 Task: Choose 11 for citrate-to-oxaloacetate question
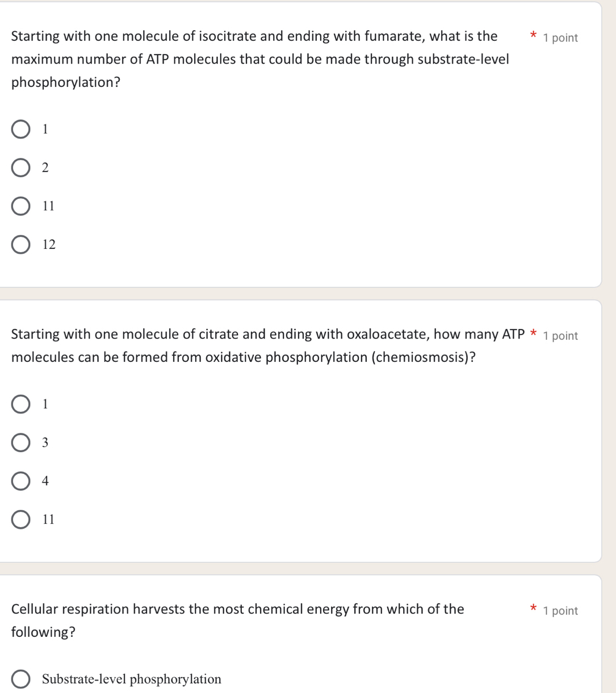click(x=21, y=520)
